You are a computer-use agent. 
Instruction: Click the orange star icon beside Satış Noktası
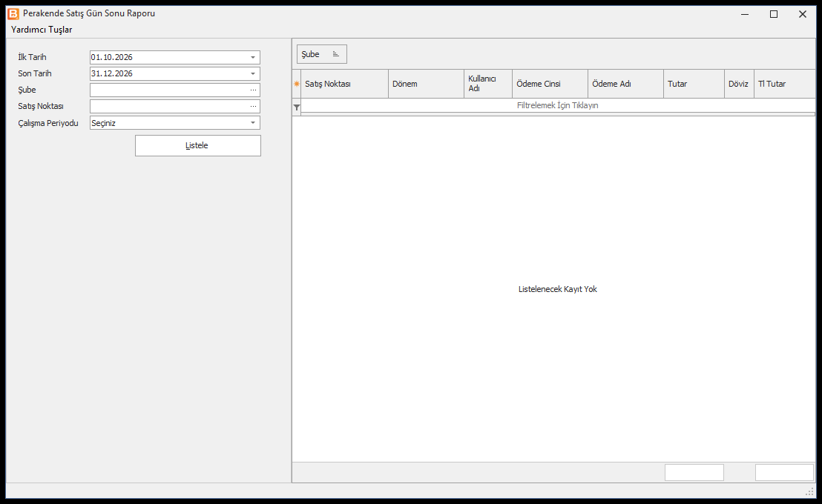[297, 84]
